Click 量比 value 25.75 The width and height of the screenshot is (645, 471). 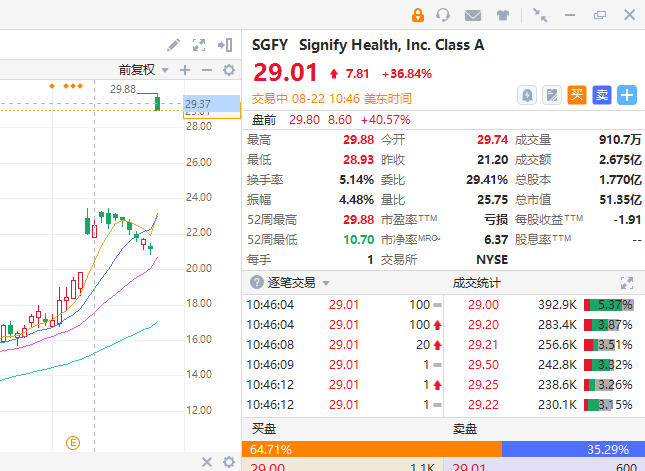click(x=492, y=200)
